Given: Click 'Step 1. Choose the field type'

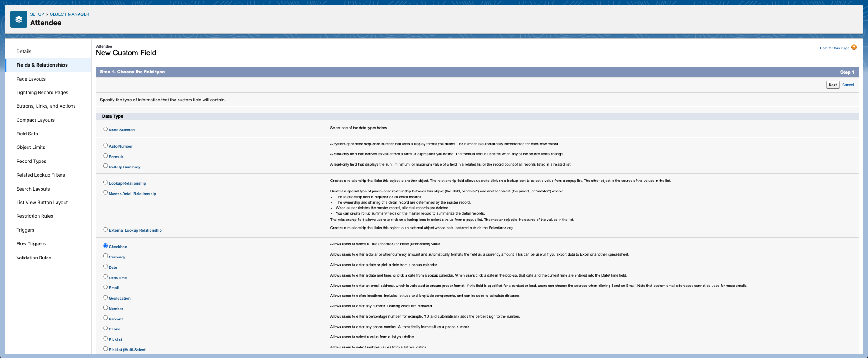Looking at the screenshot, I should 132,72.
